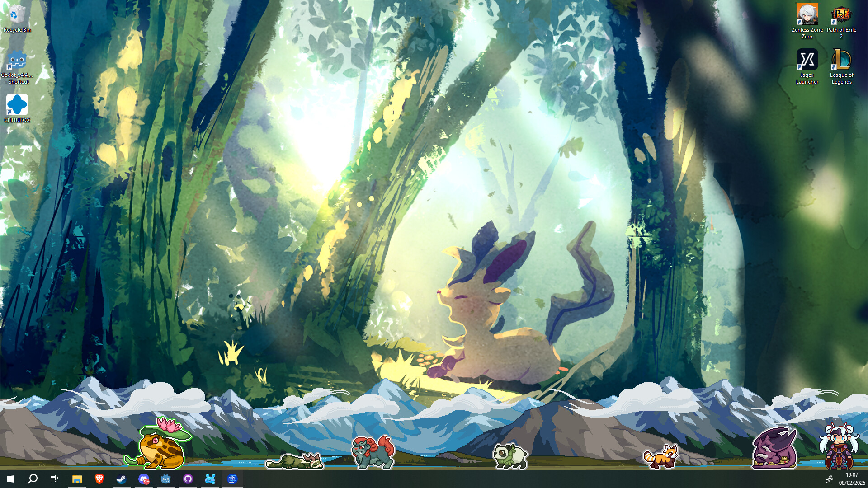Open Windows Search
The height and width of the screenshot is (488, 868).
coord(33,479)
